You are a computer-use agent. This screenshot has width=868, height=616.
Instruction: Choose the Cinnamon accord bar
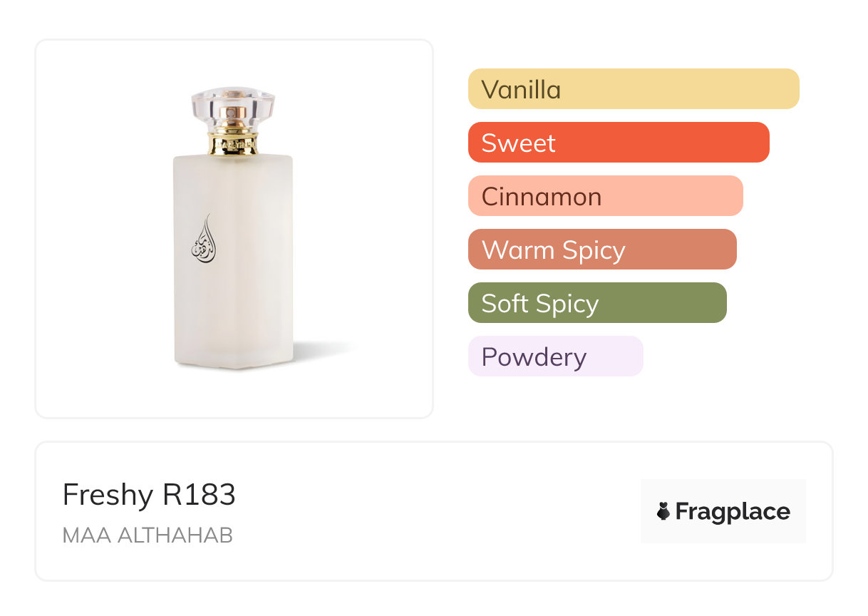tap(605, 196)
